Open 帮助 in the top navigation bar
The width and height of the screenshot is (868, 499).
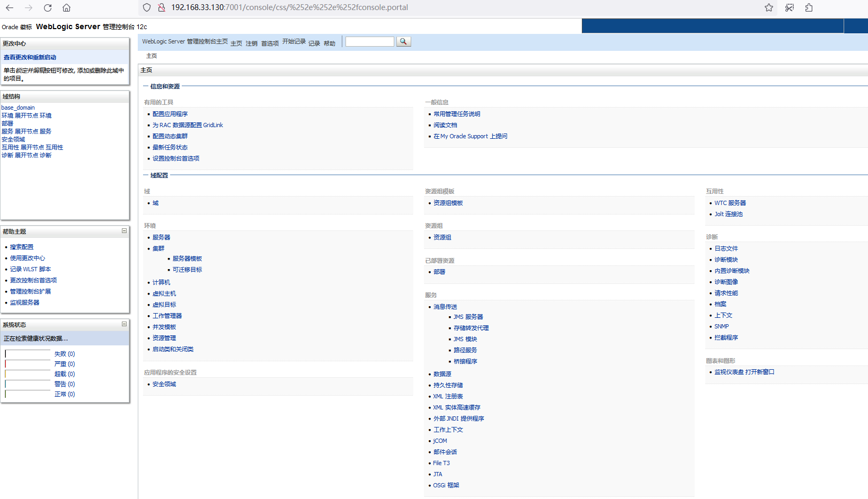click(x=330, y=43)
